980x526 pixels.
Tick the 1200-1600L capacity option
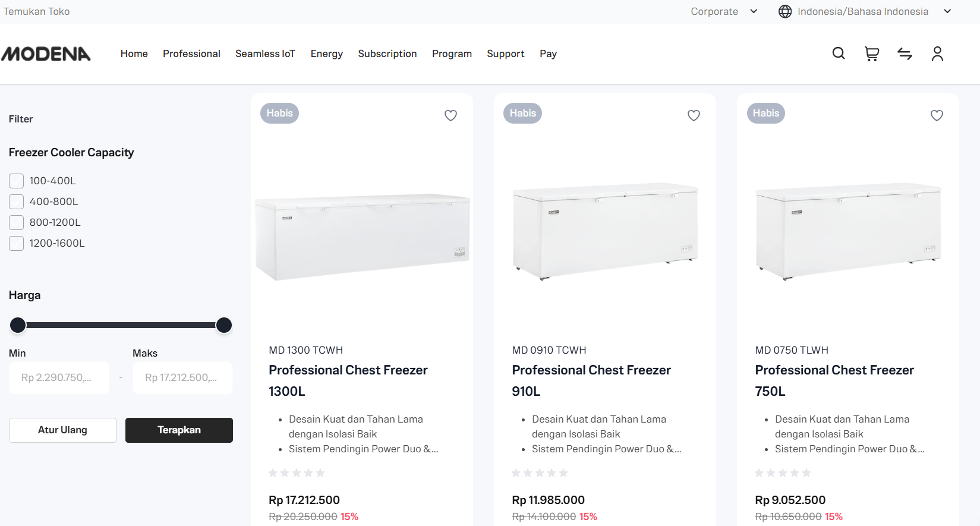[17, 243]
